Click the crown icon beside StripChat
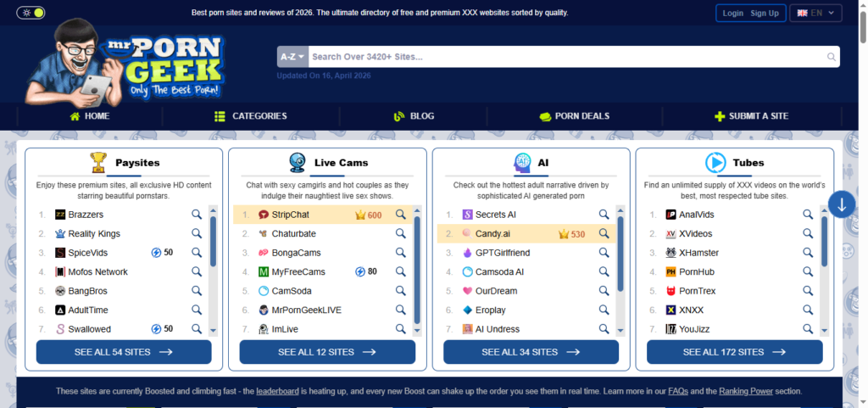The width and height of the screenshot is (868, 408). coord(360,215)
